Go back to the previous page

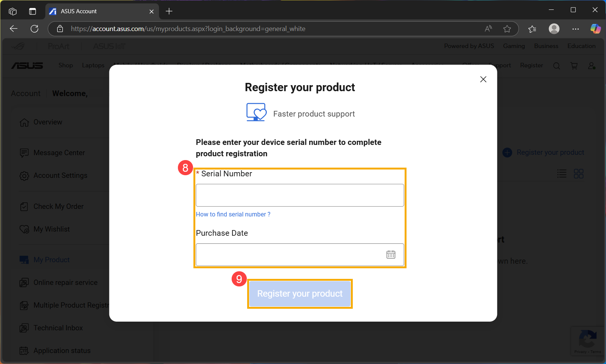coord(14,29)
